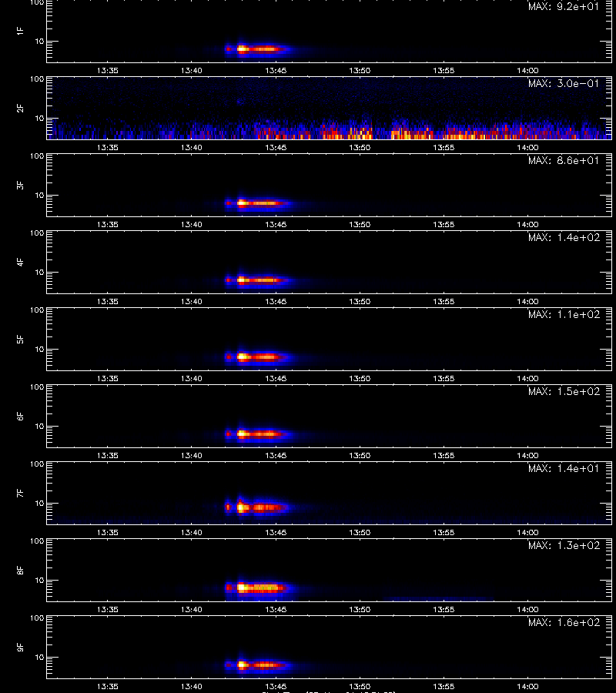Image resolution: width=616 pixels, height=693 pixels.
Task: Click the 13:55 tick label under the 5F panel
Action: click(x=444, y=378)
